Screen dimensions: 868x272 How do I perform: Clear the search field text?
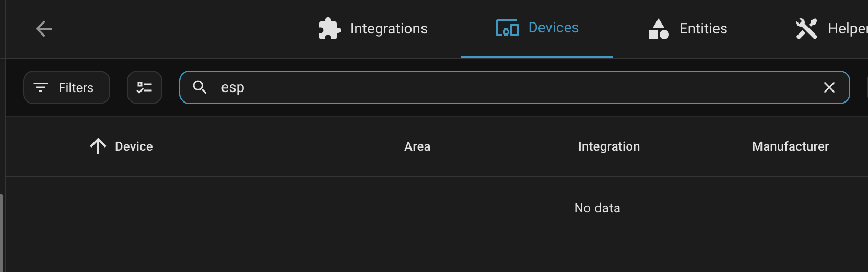(829, 87)
